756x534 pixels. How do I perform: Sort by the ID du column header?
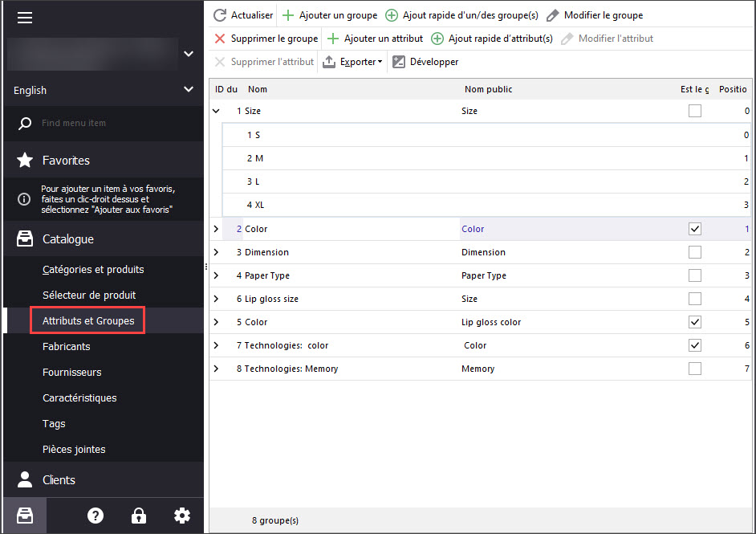pyautogui.click(x=226, y=89)
